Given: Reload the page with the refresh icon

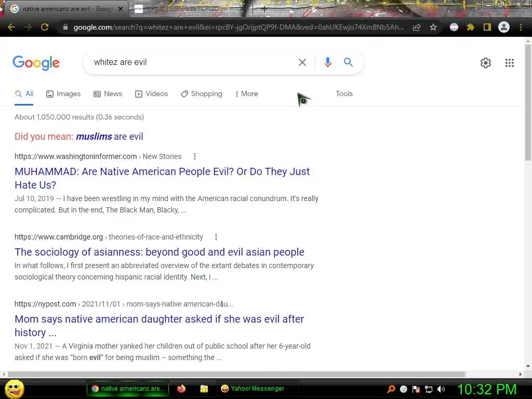Looking at the screenshot, I should [45, 27].
